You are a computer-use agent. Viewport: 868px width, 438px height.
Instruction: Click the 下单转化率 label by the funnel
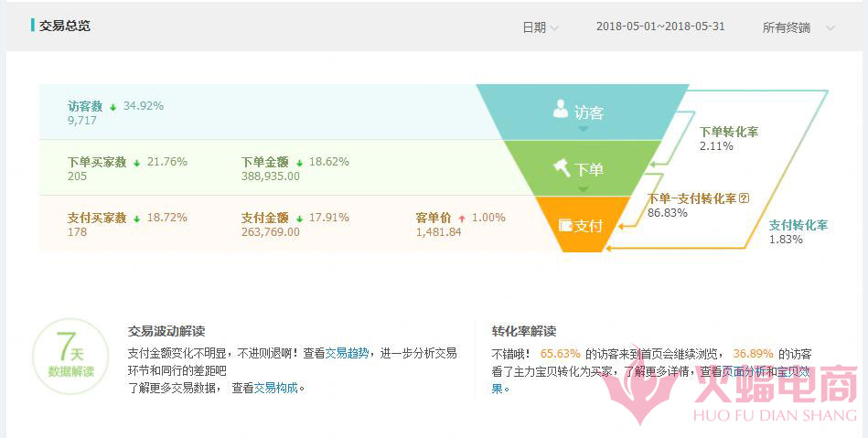(x=728, y=132)
